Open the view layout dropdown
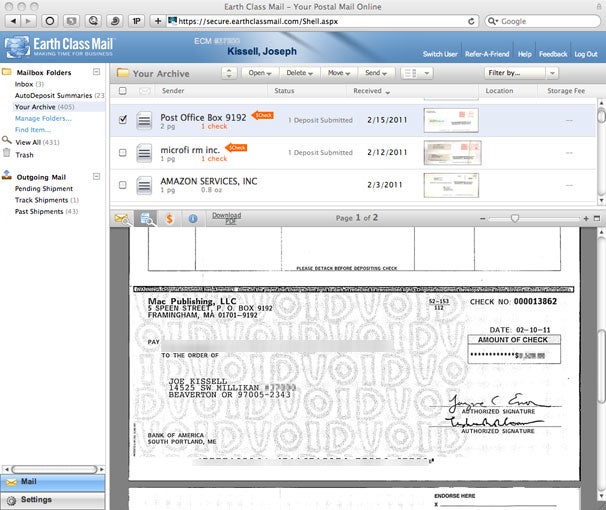The image size is (606, 510). coord(417,73)
